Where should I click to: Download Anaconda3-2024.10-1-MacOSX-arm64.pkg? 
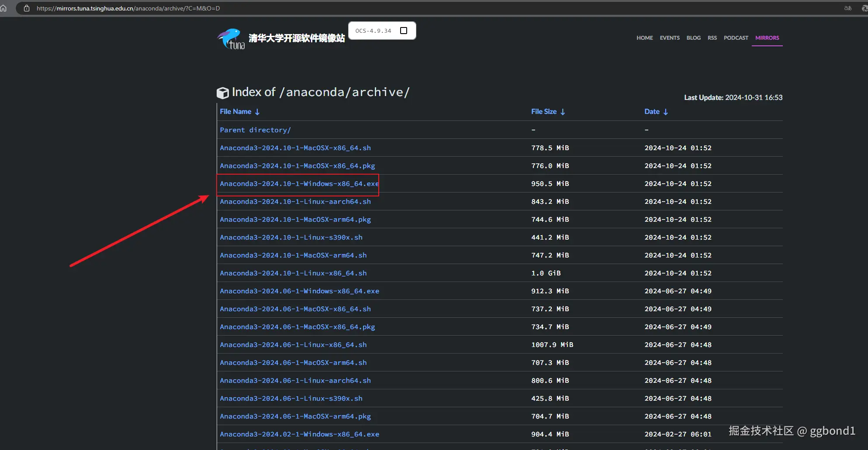[295, 220]
